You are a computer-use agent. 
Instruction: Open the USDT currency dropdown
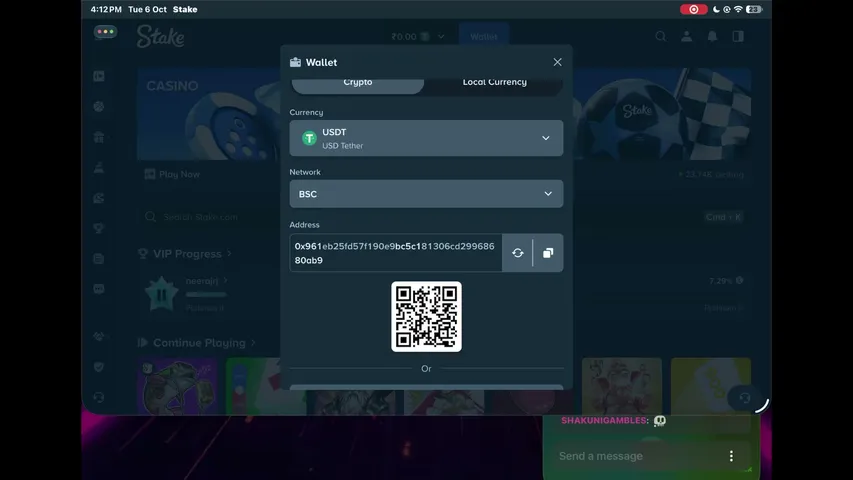(426, 138)
